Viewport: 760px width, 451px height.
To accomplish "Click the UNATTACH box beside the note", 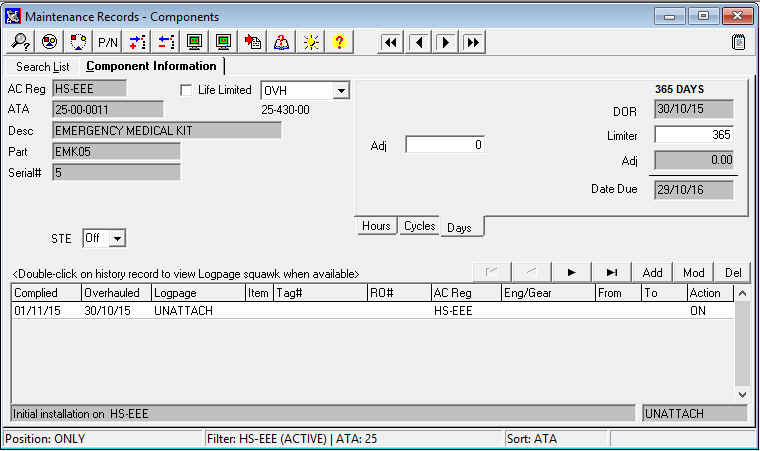I will 695,414.
